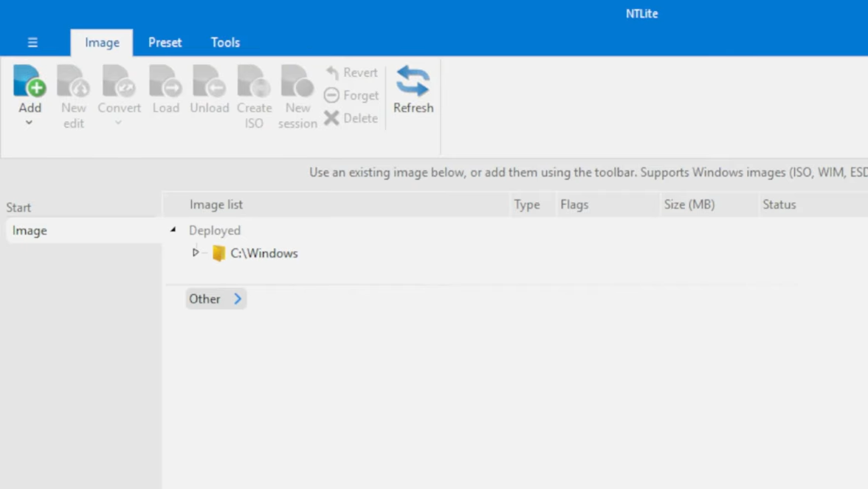This screenshot has width=868, height=489.
Task: Switch to the Image ribbon tab
Action: pyautogui.click(x=102, y=43)
